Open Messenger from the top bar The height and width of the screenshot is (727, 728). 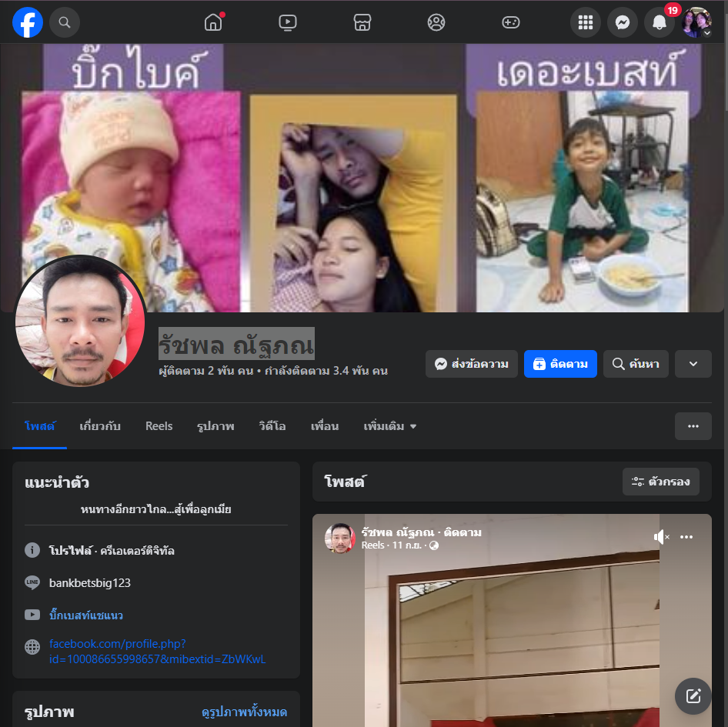[623, 22]
